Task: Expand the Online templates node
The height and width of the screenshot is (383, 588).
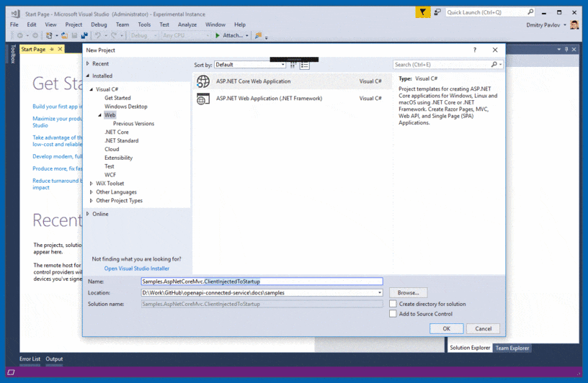Action: click(88, 214)
